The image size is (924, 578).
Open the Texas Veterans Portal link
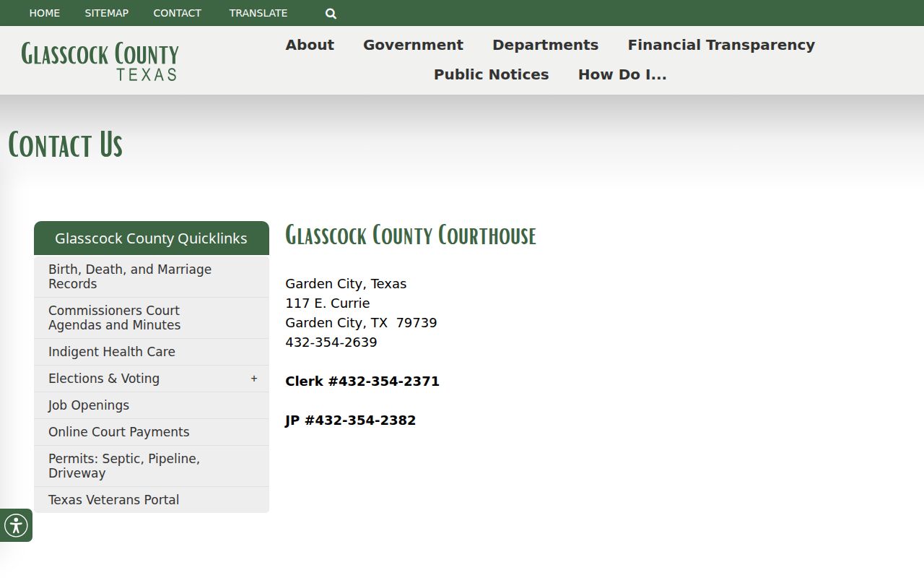[152, 500]
